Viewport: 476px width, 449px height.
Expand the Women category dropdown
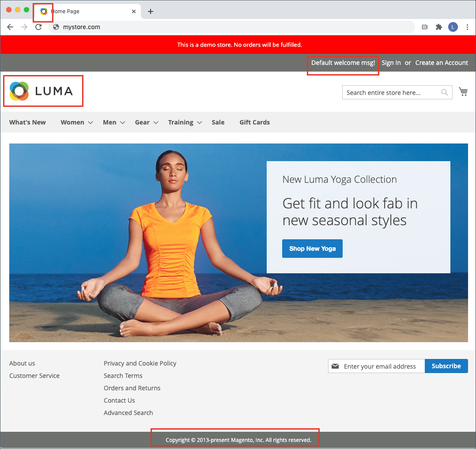coord(72,122)
